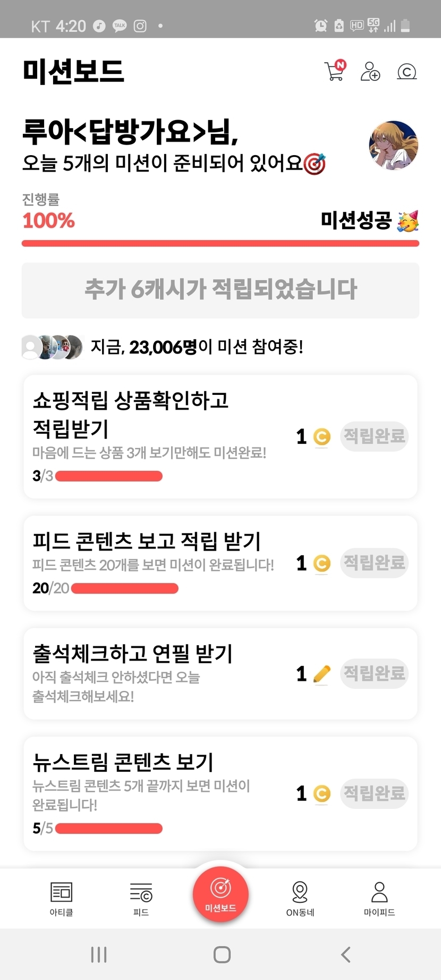Viewport: 441px width, 980px height.
Task: Open the ON동네 location tab
Action: (x=300, y=898)
